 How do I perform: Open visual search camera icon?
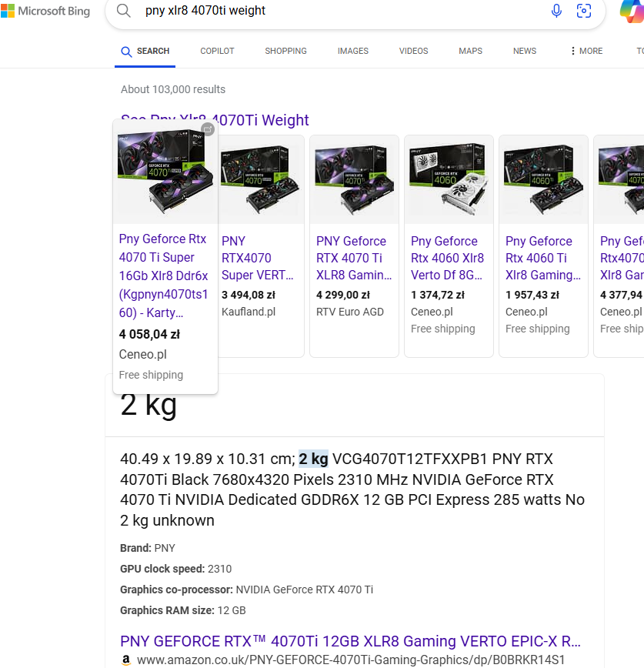click(x=584, y=11)
